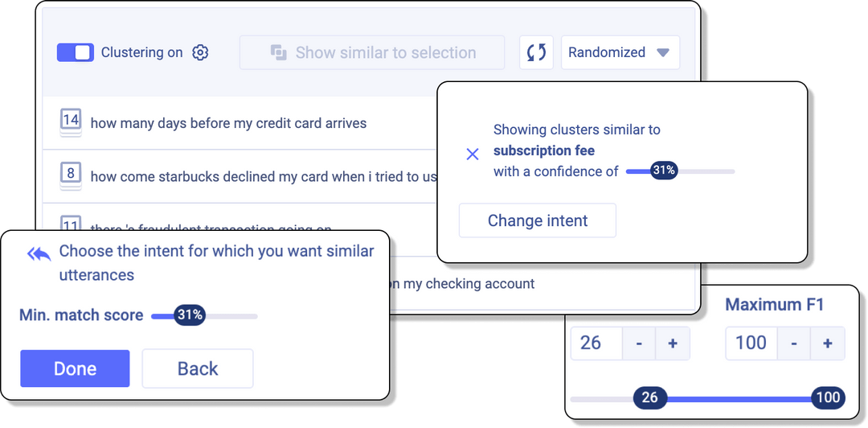Click the Min. match score slider handle
Screen dimensions: 868x428
coord(190,315)
